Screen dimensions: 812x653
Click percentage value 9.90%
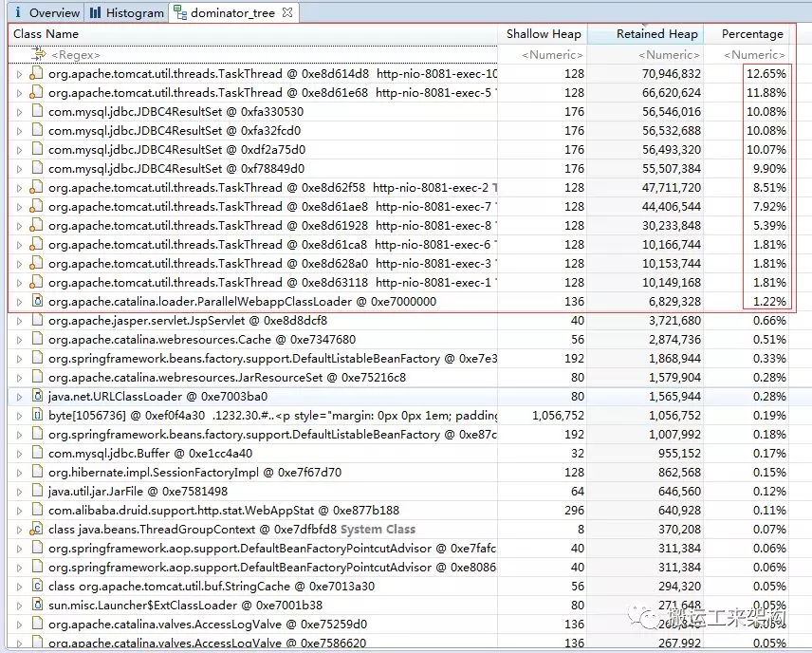769,169
